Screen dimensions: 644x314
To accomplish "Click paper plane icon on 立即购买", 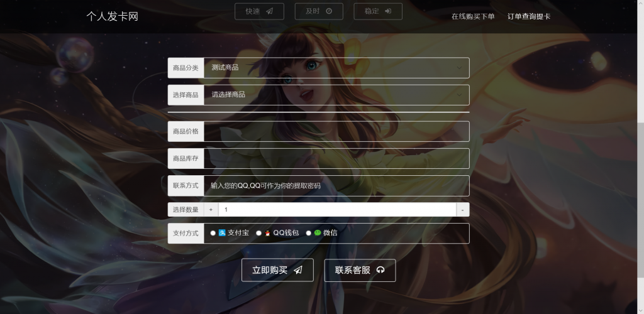I will click(298, 270).
